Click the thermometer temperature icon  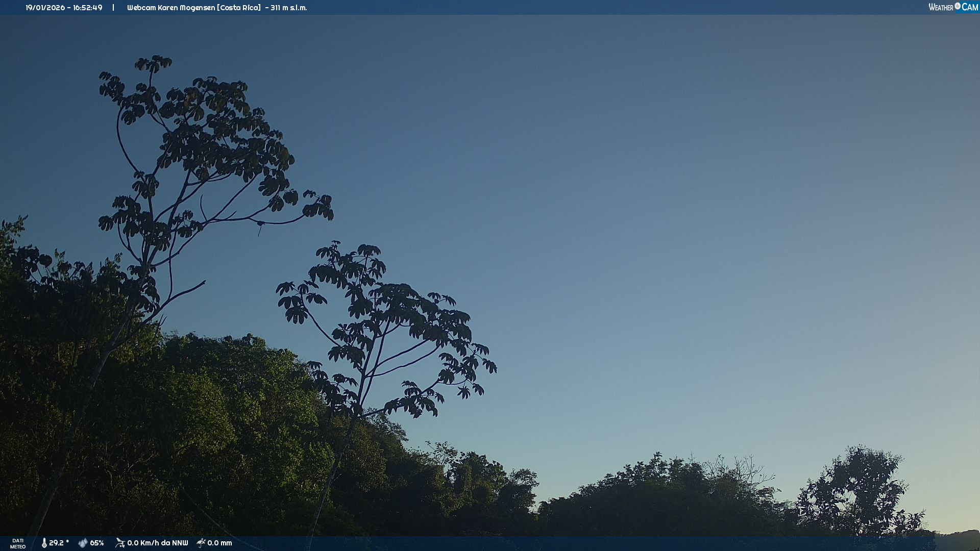[44, 543]
